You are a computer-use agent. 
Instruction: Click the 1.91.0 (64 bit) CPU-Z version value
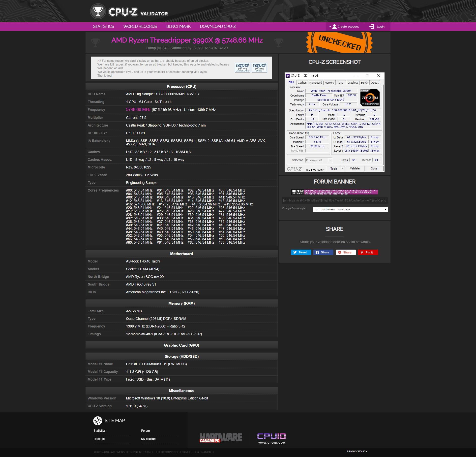137,406
